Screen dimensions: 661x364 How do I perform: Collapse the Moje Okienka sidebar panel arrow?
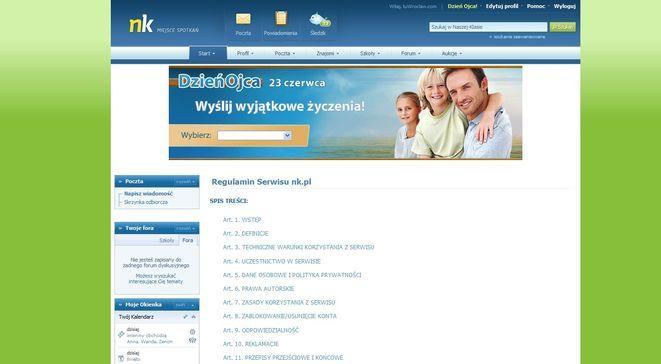pyautogui.click(x=120, y=305)
